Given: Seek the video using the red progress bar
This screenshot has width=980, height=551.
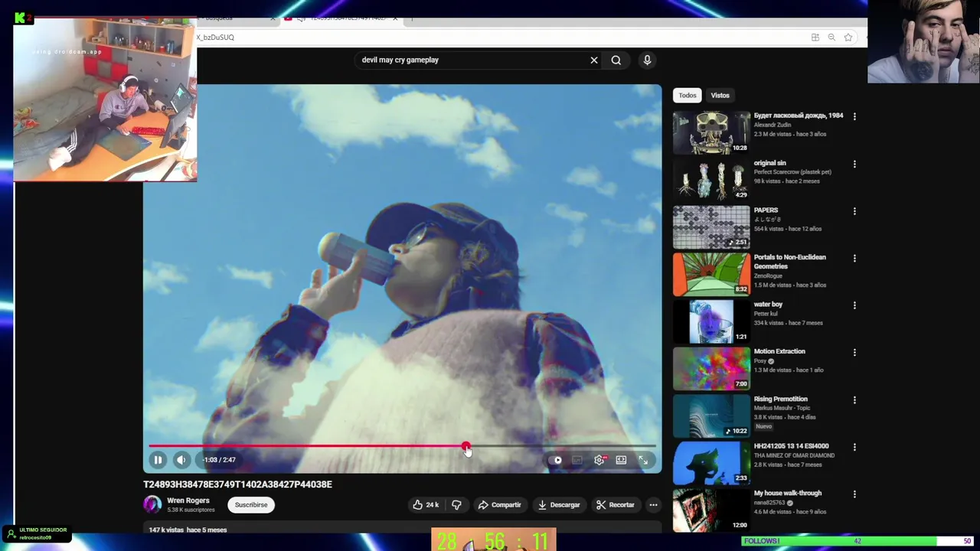Looking at the screenshot, I should point(402,446).
